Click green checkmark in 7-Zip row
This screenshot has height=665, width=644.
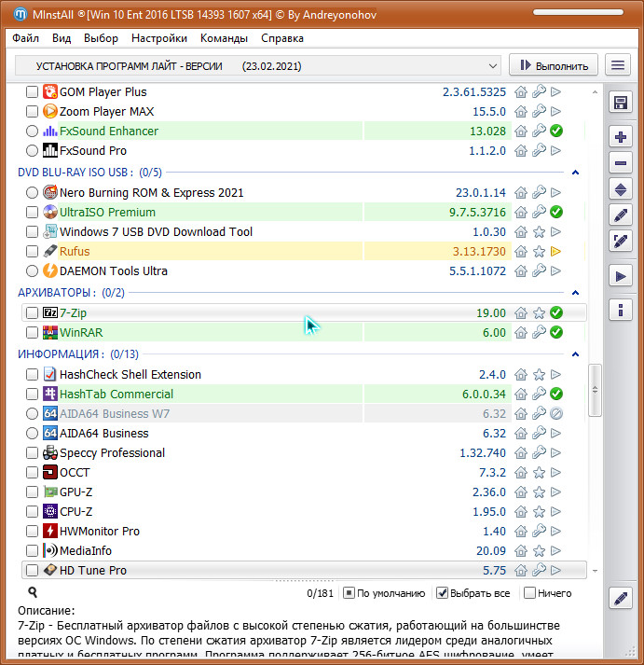pos(556,312)
